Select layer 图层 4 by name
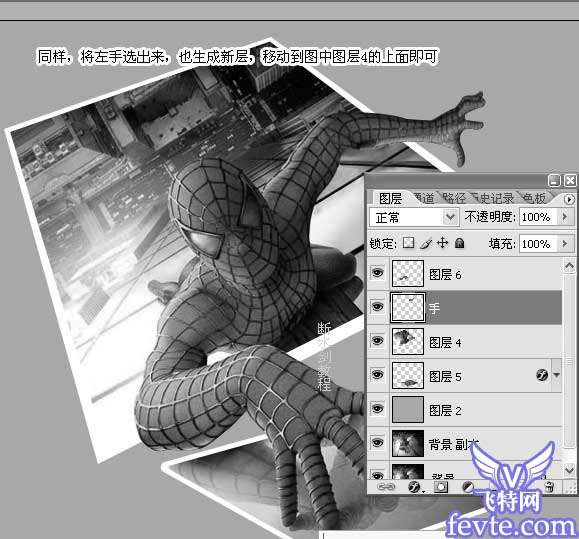 tap(445, 342)
